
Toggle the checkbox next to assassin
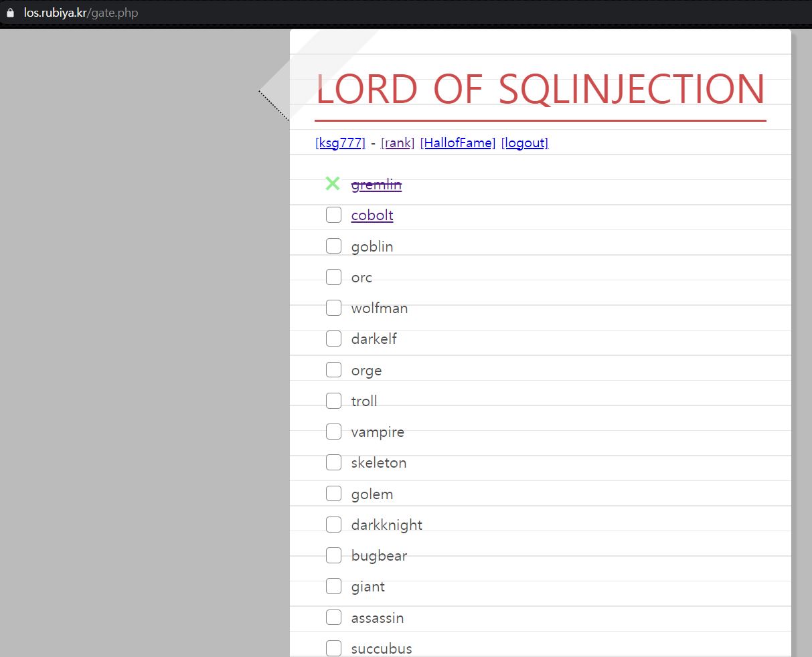(333, 618)
